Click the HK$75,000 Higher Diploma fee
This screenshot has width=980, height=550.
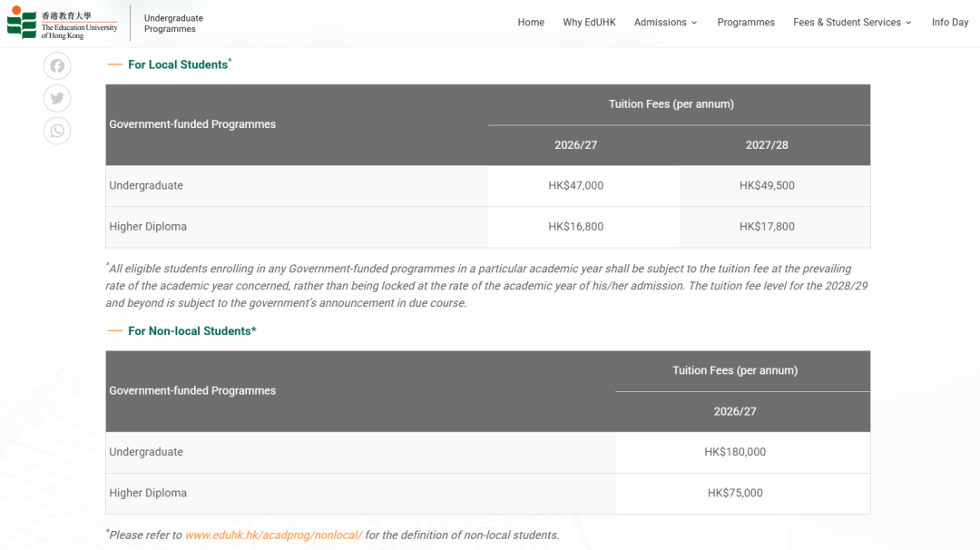tap(735, 494)
